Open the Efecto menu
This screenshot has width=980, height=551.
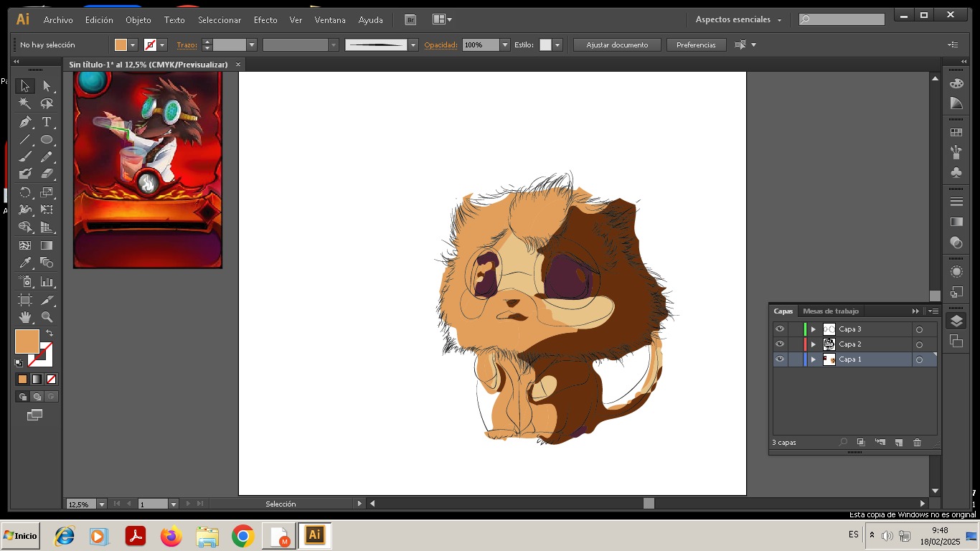[265, 20]
